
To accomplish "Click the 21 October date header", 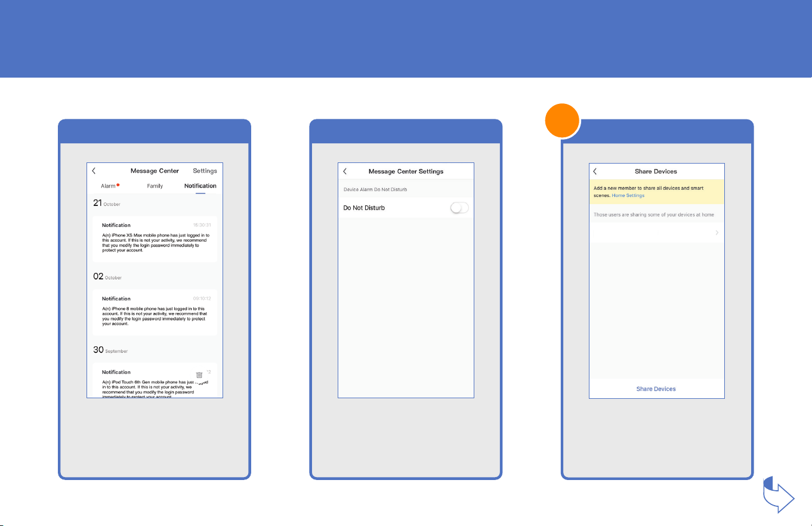I will click(107, 203).
